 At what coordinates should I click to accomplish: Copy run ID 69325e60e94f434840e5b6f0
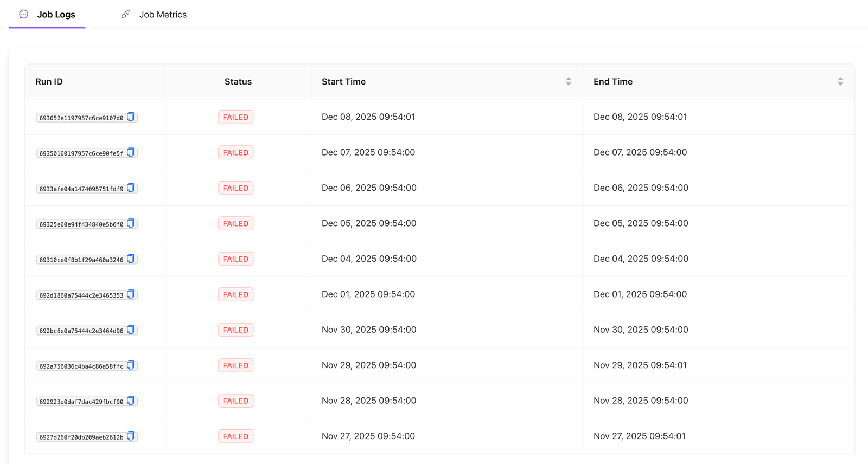pyautogui.click(x=131, y=224)
